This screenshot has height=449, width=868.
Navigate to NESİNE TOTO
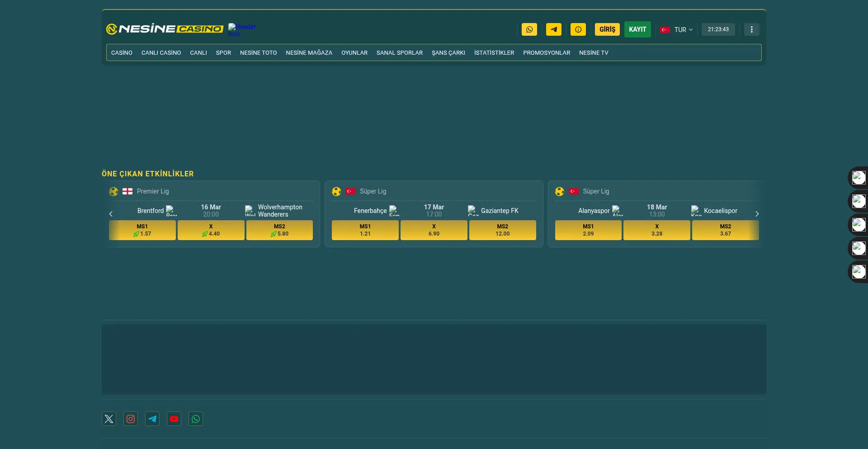tap(259, 52)
